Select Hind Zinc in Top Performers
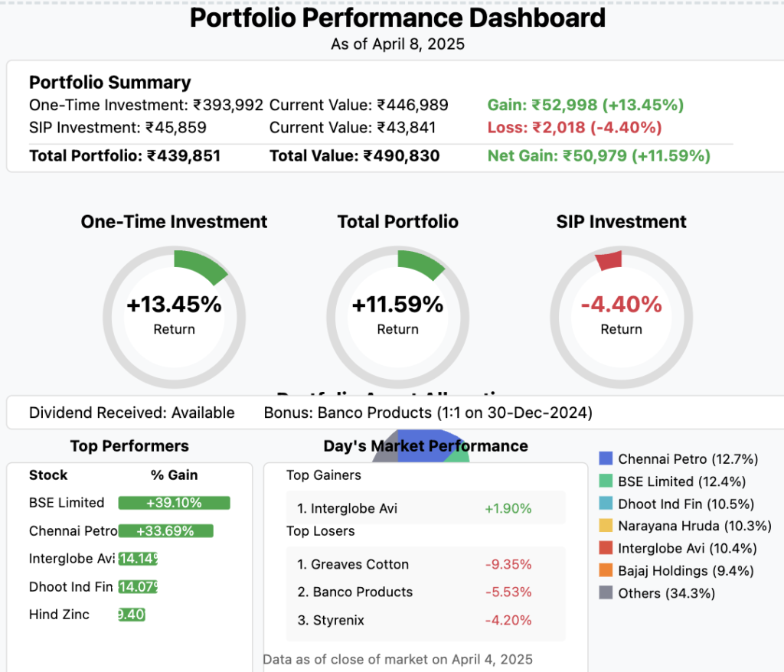This screenshot has height=672, width=784. coord(59,615)
